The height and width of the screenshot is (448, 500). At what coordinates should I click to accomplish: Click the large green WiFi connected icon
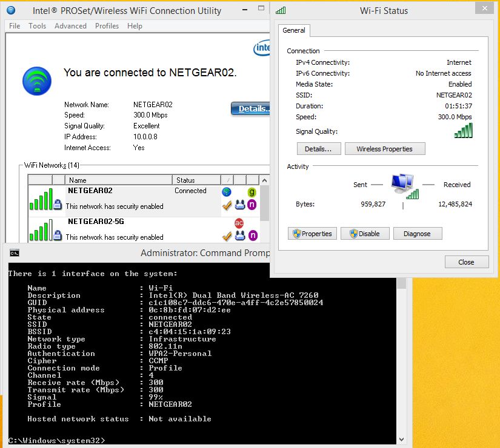point(37,81)
